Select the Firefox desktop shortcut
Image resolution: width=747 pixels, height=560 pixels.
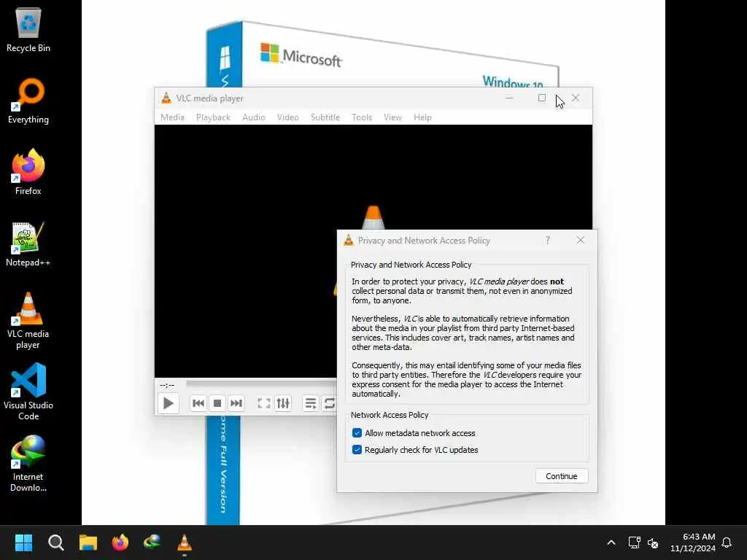[x=28, y=172]
